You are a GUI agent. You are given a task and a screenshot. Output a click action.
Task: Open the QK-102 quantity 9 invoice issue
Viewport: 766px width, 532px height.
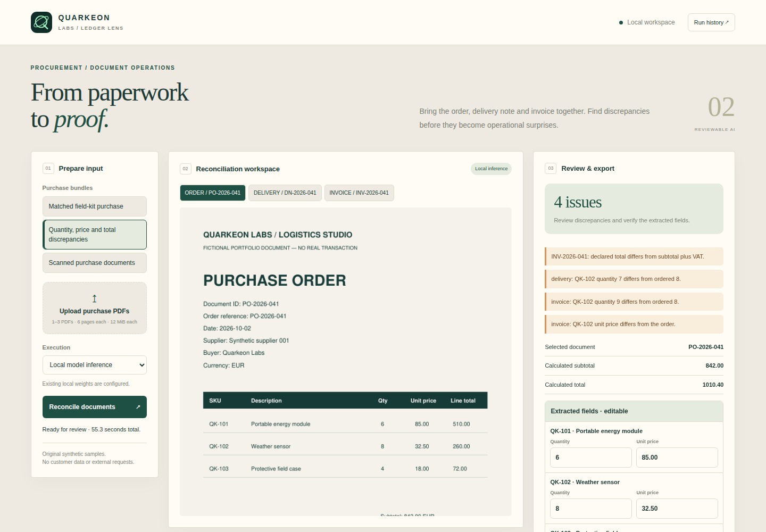click(x=634, y=302)
